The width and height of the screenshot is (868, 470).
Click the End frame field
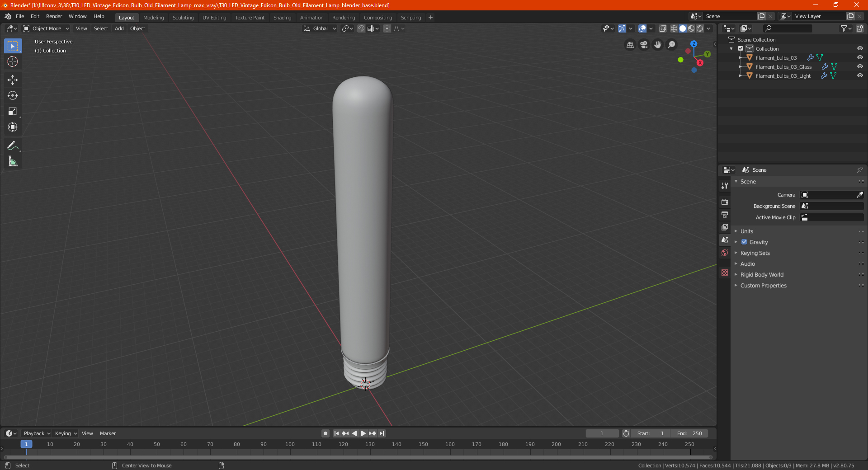tap(689, 433)
